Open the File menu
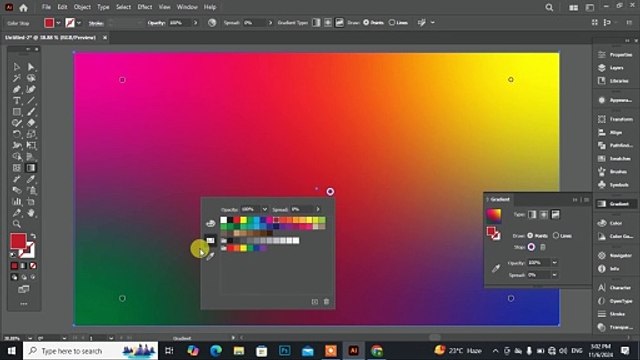Image resolution: width=640 pixels, height=360 pixels. pos(47,7)
